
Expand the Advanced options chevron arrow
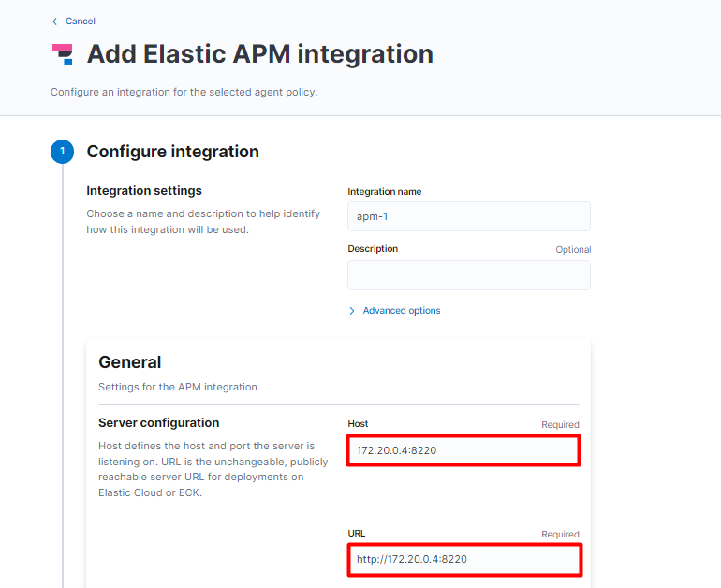[x=352, y=311]
